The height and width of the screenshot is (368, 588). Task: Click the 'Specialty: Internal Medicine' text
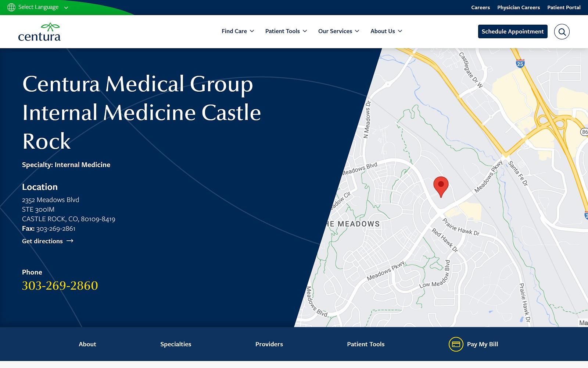(66, 165)
